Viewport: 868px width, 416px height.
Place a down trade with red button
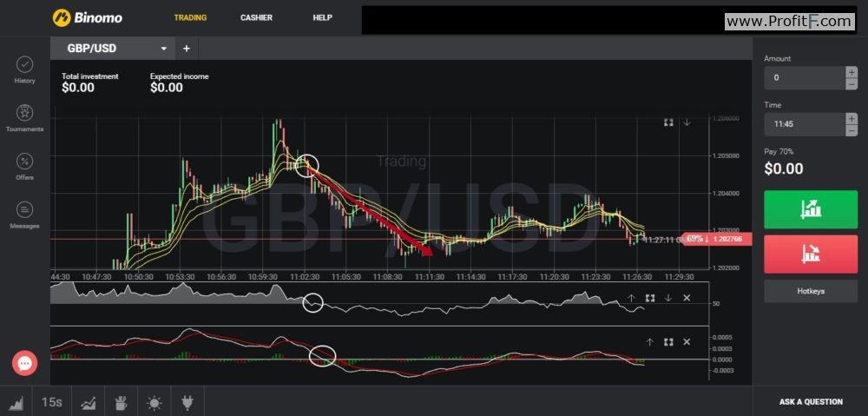click(811, 254)
